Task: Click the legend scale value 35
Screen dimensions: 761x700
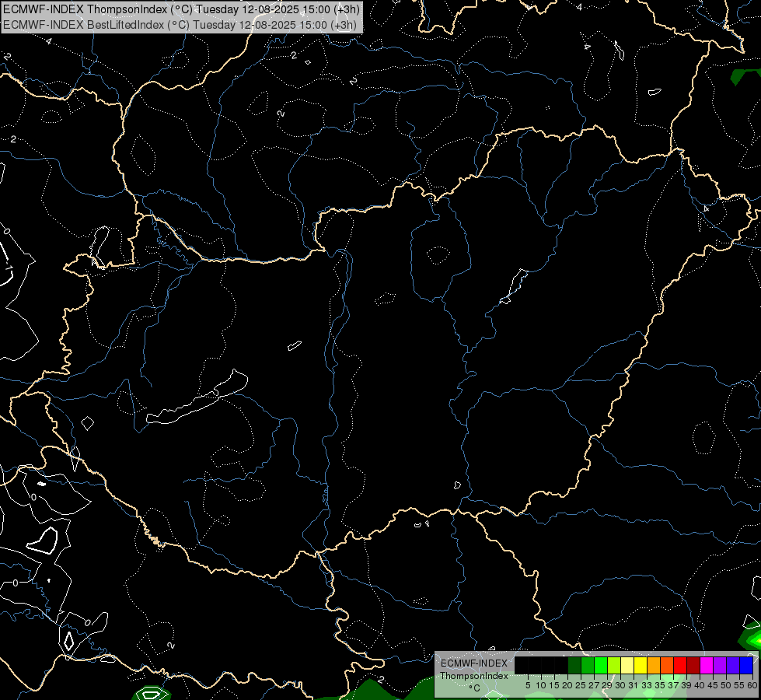Action: pos(660,685)
